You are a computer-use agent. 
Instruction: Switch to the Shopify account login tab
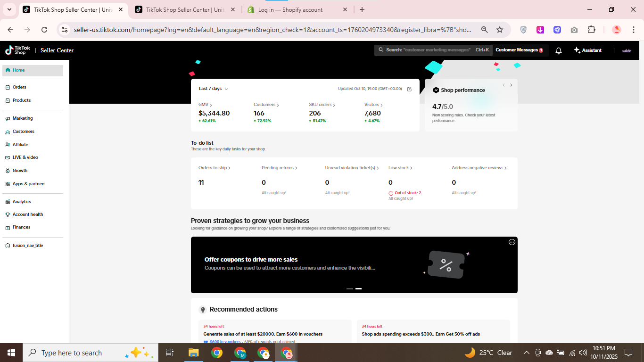coord(290,9)
